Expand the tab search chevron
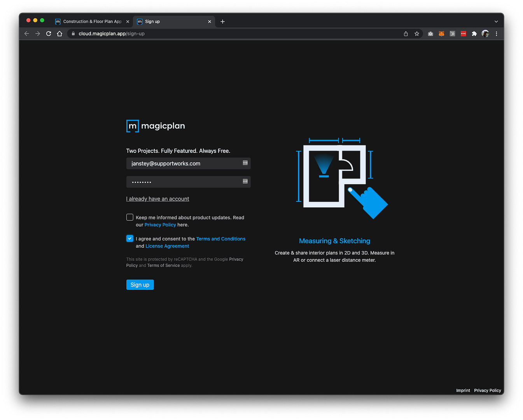Viewport: 523px width, 420px height. [496, 22]
